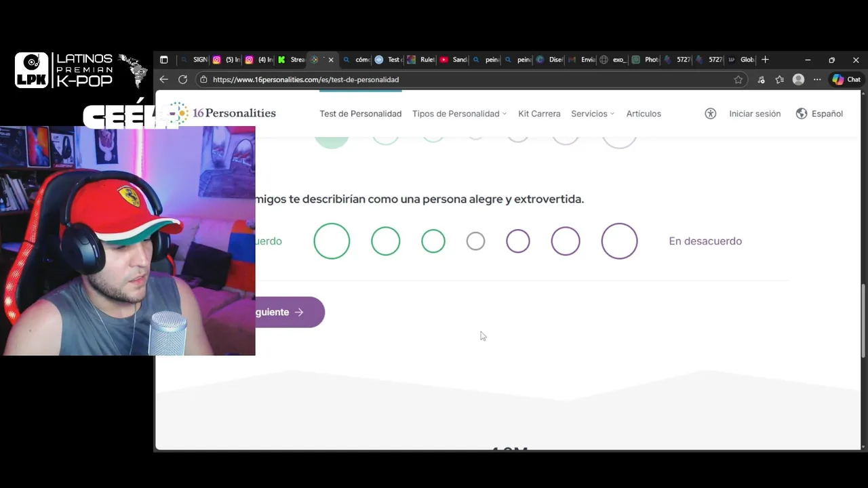Click the En desacuerdo label
Viewport: 868px width, 488px height.
point(705,241)
